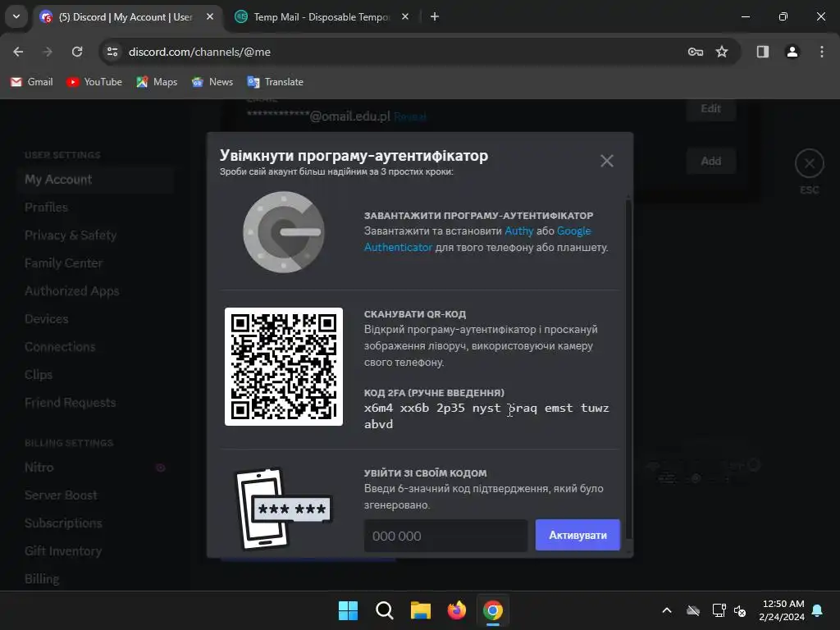Image resolution: width=840 pixels, height=630 pixels.
Task: Open the notifications bell icon
Action: tap(818, 610)
